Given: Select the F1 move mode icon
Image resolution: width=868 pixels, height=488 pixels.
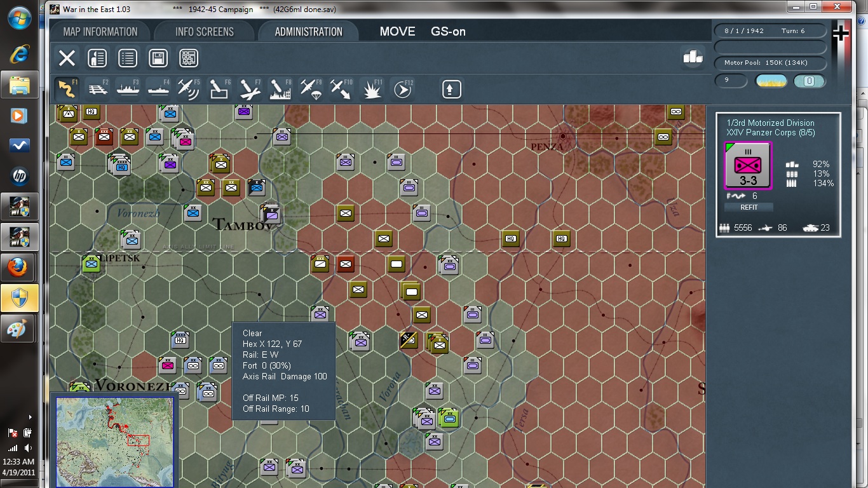Looking at the screenshot, I should (66, 89).
